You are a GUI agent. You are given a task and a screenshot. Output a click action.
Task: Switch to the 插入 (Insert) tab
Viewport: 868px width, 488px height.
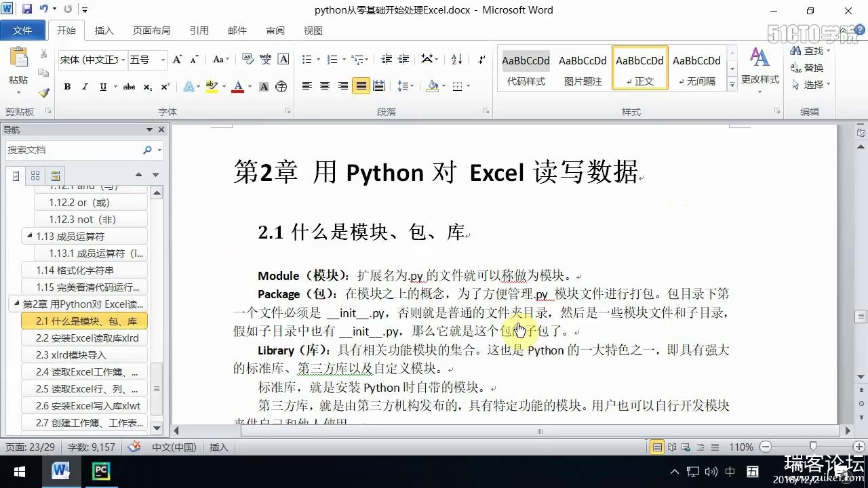pos(104,30)
